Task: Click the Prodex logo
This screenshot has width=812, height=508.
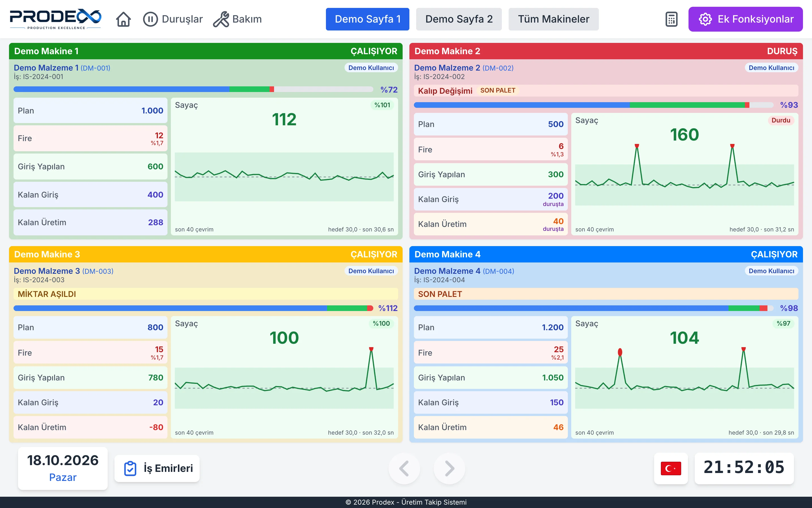Action: pyautogui.click(x=55, y=19)
